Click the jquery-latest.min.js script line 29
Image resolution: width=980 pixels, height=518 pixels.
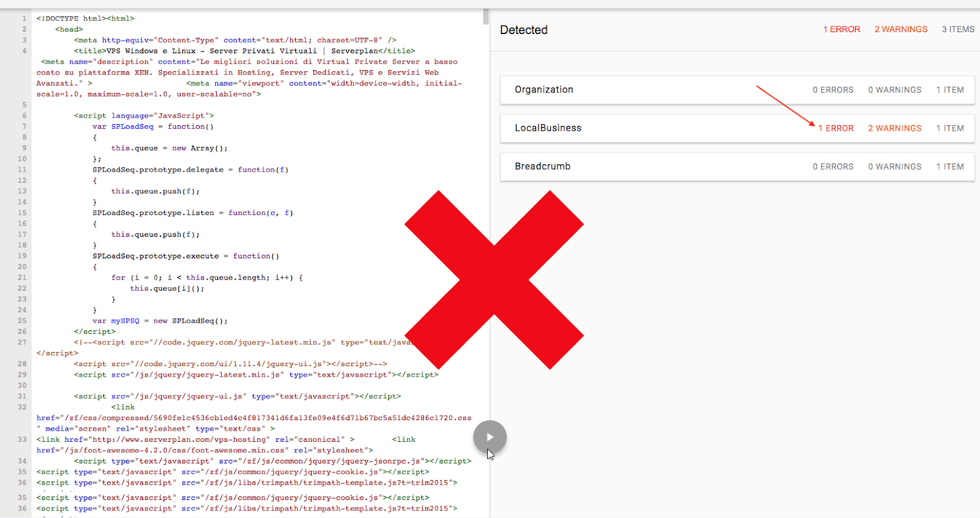[256, 375]
